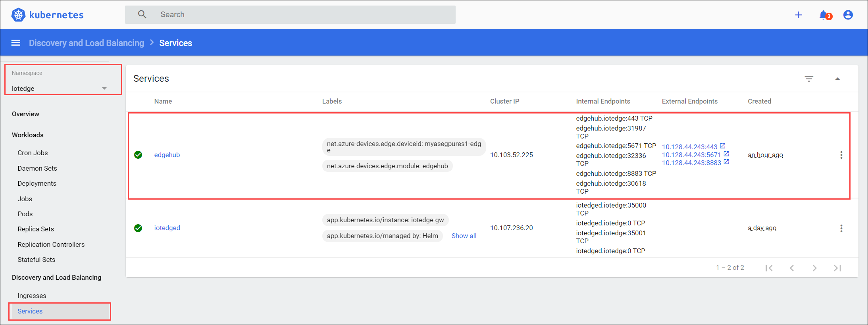The image size is (868, 325).
Task: Go to previous page of services
Action: (792, 268)
